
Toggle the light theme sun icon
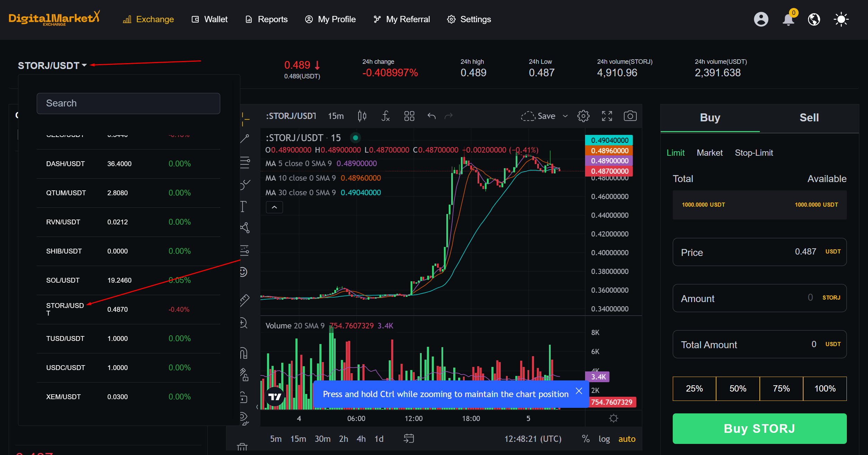click(841, 19)
